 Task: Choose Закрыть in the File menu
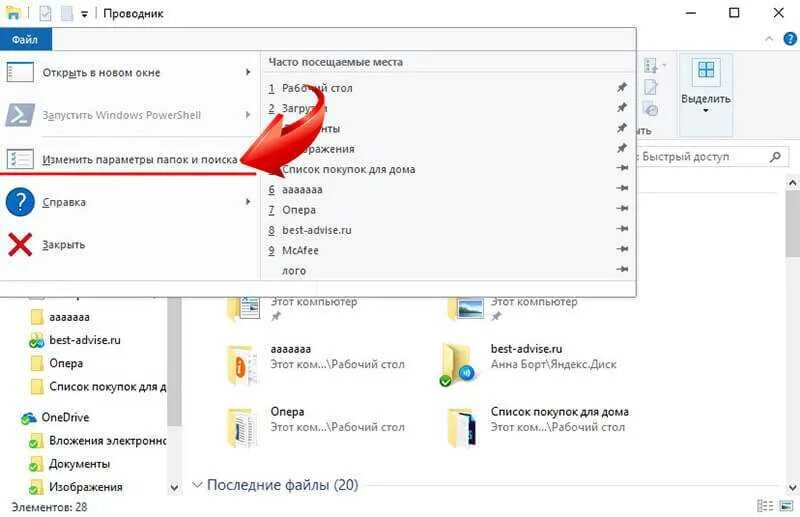click(63, 244)
